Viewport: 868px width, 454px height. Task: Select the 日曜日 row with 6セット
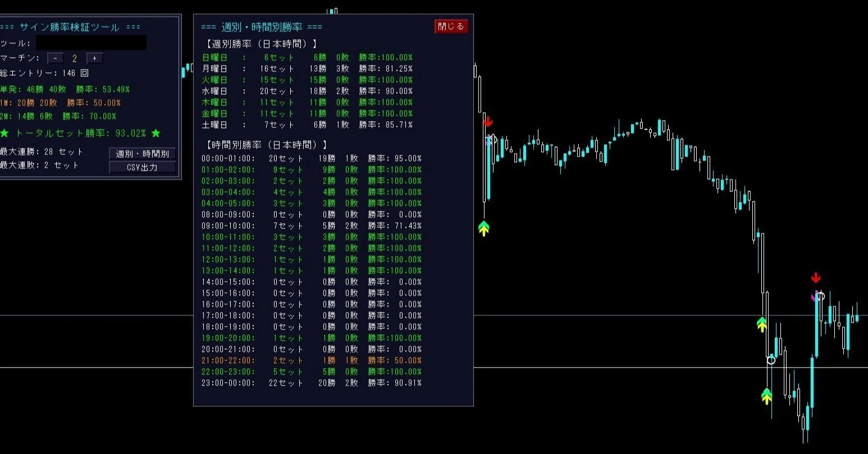point(307,57)
